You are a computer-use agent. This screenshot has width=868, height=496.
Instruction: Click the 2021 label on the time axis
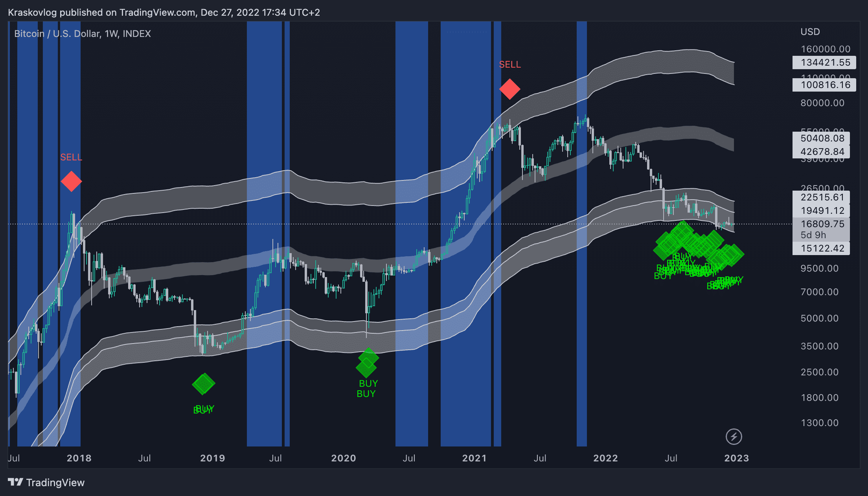pyautogui.click(x=474, y=458)
